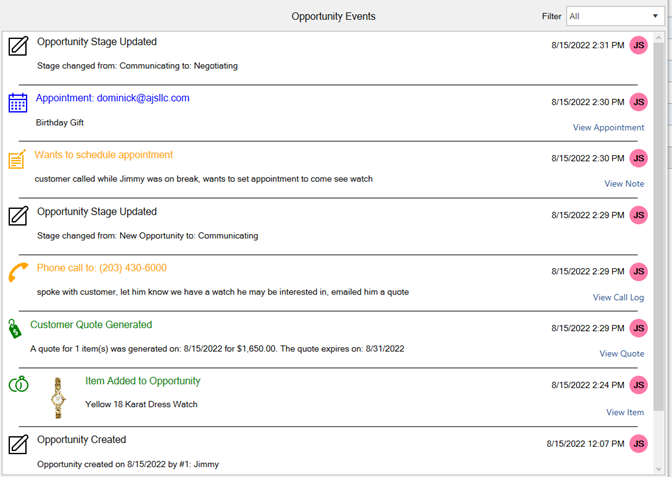Click the edit icon beside Opportunity Created

tap(17, 444)
